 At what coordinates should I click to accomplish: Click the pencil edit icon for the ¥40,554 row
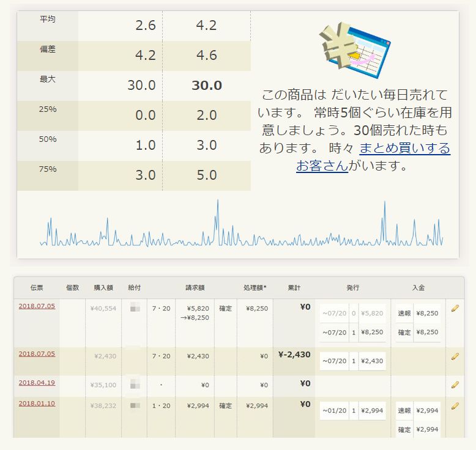pyautogui.click(x=455, y=309)
